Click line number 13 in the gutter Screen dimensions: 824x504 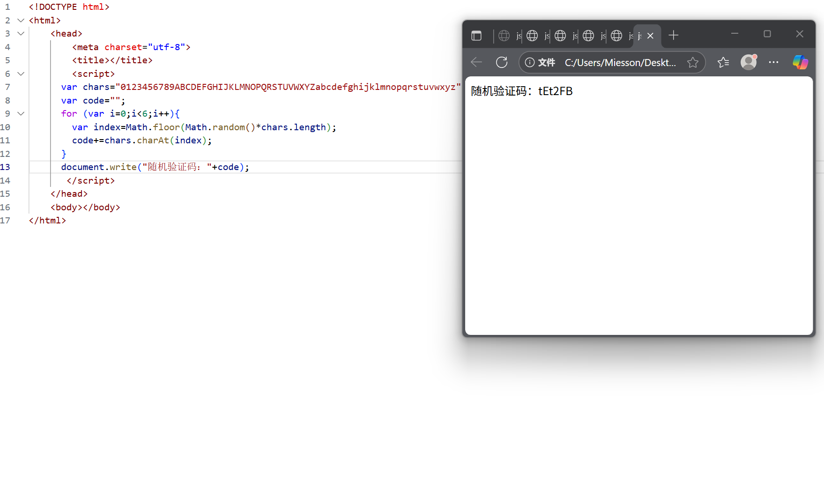(x=5, y=167)
